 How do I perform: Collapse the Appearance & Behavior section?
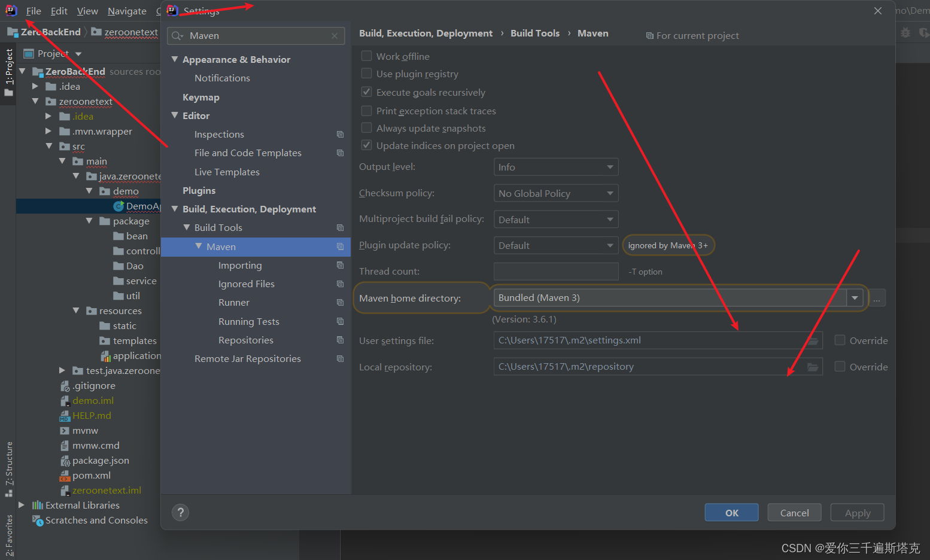(x=175, y=59)
